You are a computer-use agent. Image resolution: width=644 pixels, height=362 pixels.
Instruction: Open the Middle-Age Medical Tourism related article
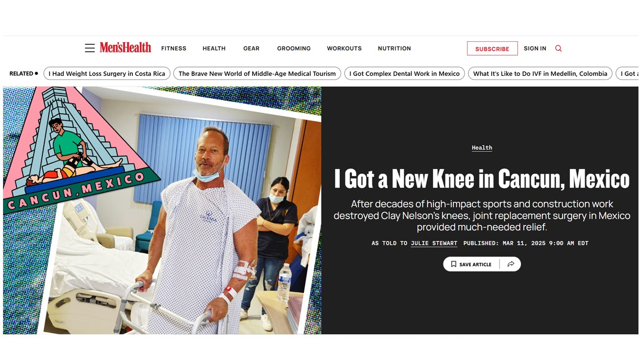257,73
